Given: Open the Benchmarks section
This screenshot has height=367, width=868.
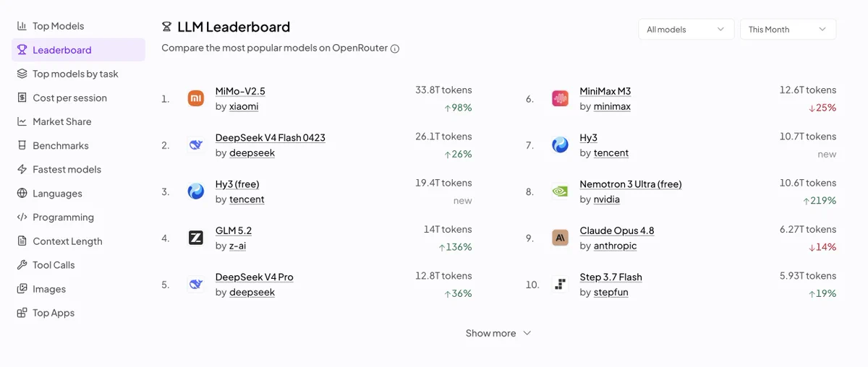Looking at the screenshot, I should coord(78,145).
